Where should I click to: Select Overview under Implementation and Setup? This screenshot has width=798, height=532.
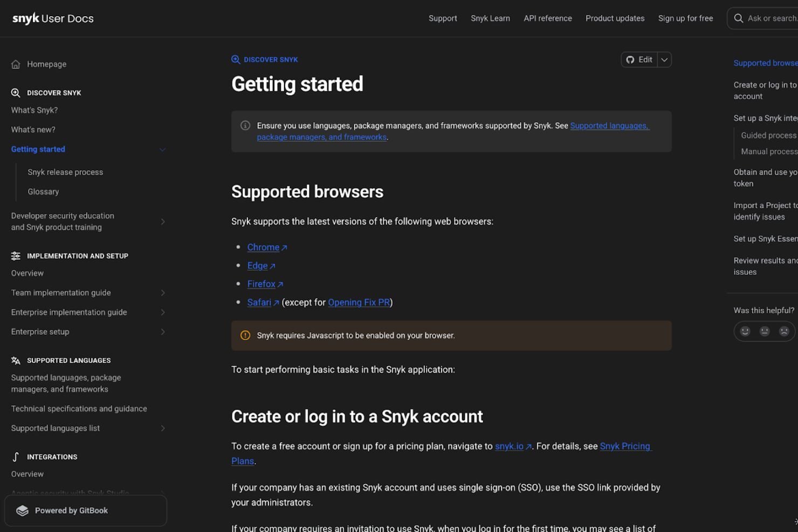27,273
